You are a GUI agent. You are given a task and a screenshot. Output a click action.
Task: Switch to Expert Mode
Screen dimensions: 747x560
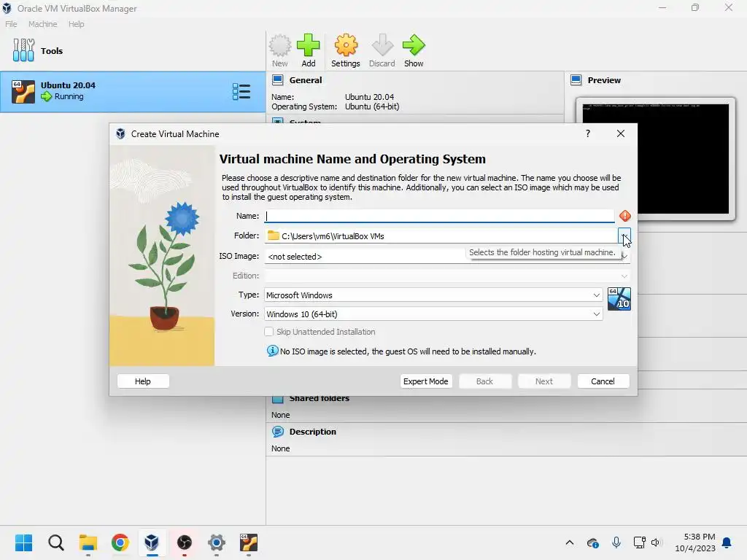pyautogui.click(x=426, y=381)
